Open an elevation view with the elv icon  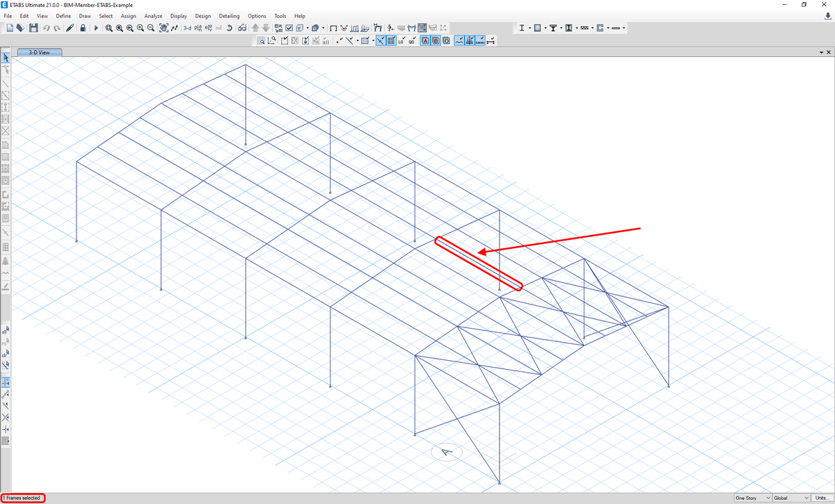pos(208,28)
